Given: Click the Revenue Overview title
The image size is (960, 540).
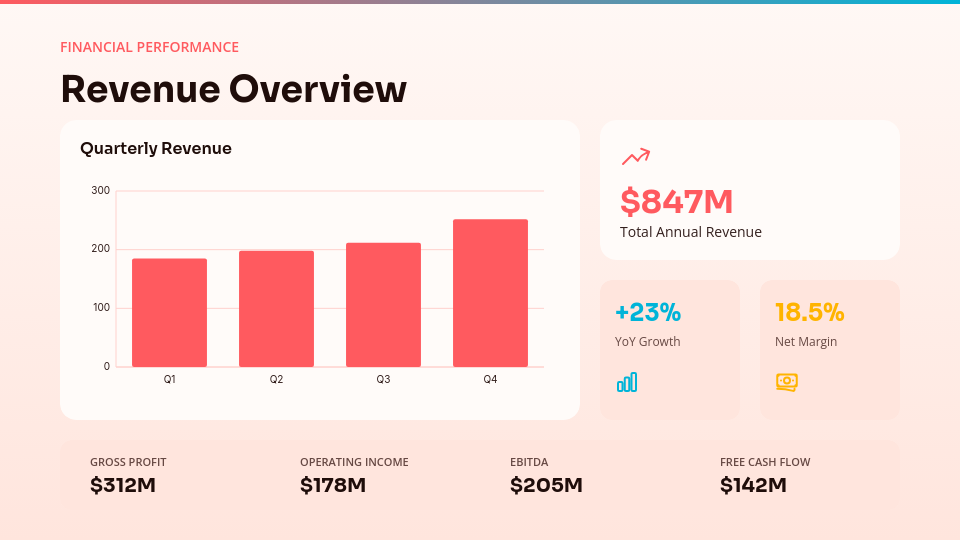Looking at the screenshot, I should click(233, 89).
